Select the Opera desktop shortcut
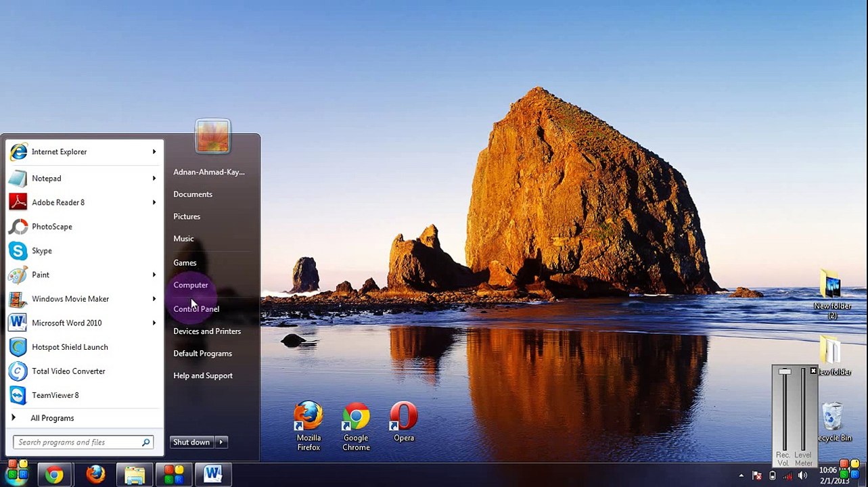868x487 pixels. [404, 423]
